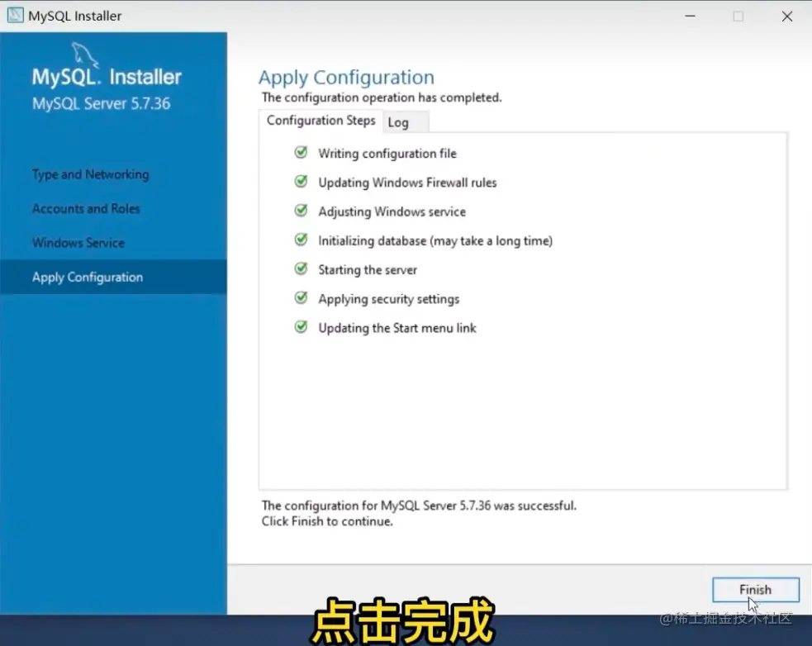Viewport: 812px width, 646px height.
Task: Click the 'Starting the server' step text
Action: [x=368, y=270]
